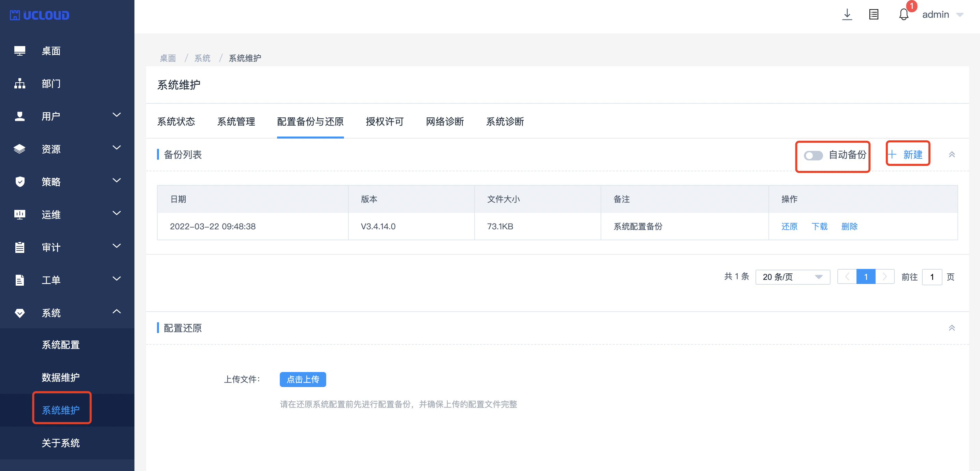
Task: Click the 共 1 条 total count
Action: click(x=736, y=276)
